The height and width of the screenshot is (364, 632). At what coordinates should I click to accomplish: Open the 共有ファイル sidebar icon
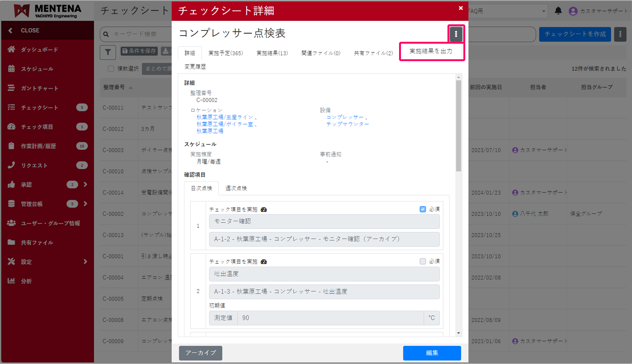[11, 242]
